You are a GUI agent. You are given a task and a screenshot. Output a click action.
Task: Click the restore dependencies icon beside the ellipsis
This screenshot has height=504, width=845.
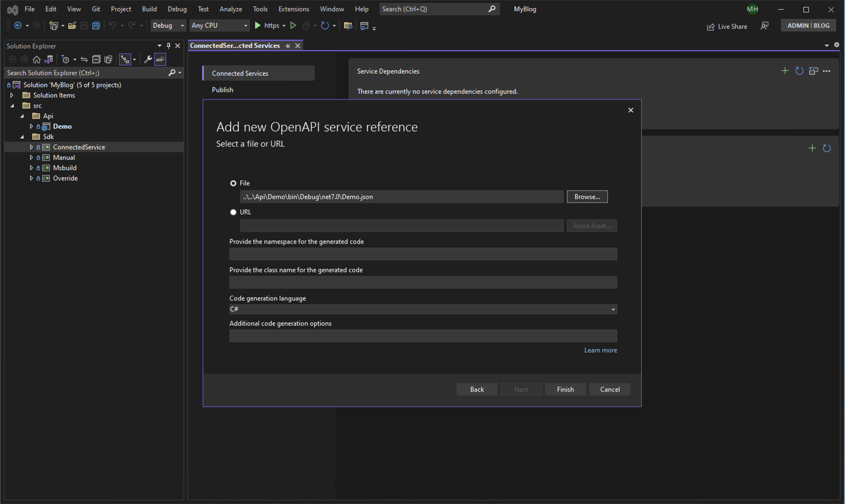pyautogui.click(x=813, y=71)
